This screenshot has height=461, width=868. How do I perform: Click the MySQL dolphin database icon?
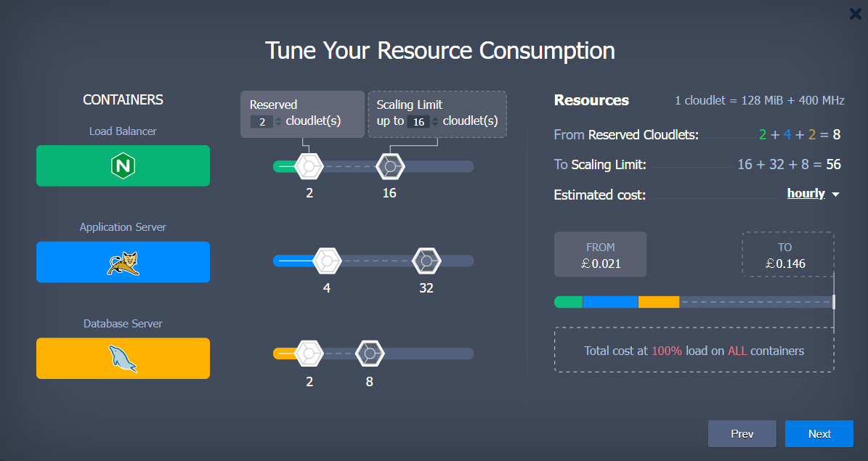tap(123, 359)
